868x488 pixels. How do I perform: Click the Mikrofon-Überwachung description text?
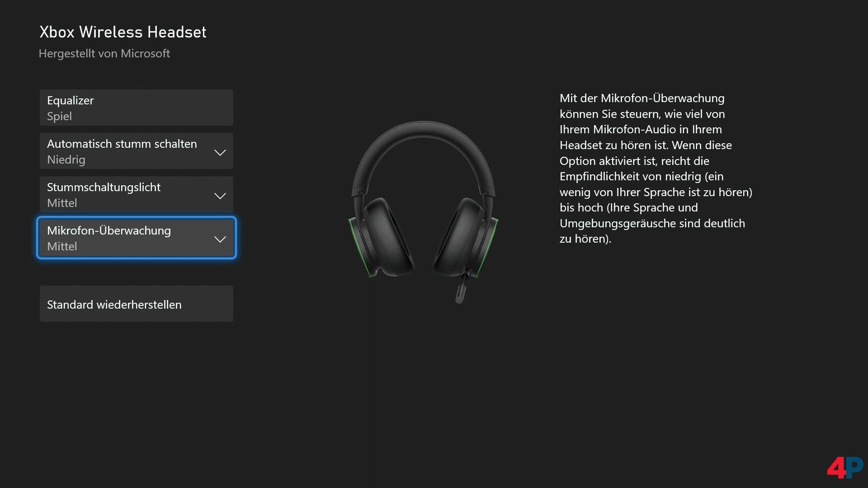pyautogui.click(x=656, y=168)
